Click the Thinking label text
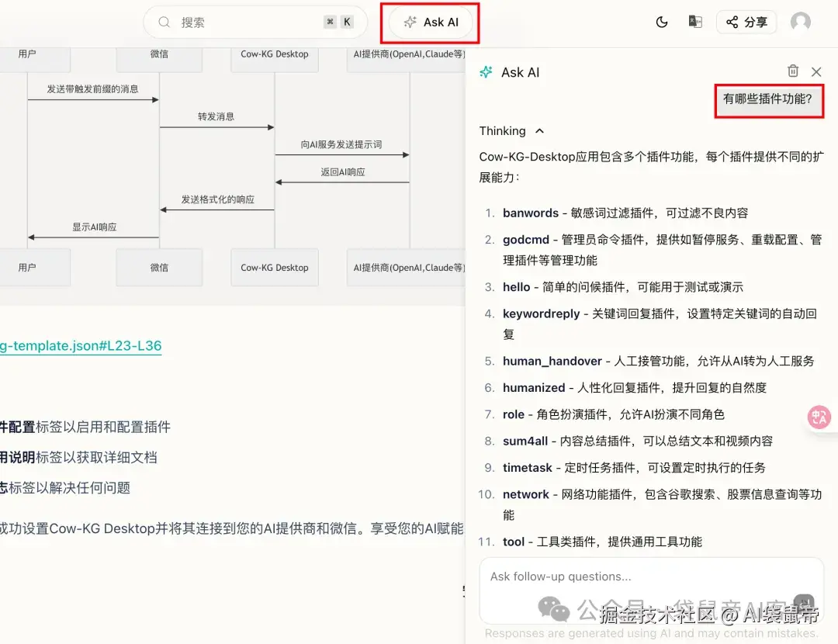The image size is (838, 644). tap(502, 131)
